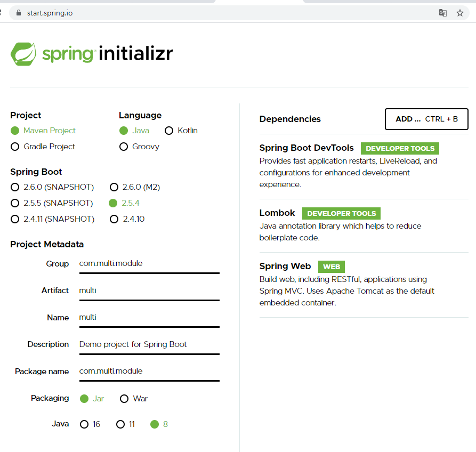The height and width of the screenshot is (452, 476).
Task: Bookmark this page with the star icon
Action: point(460,13)
